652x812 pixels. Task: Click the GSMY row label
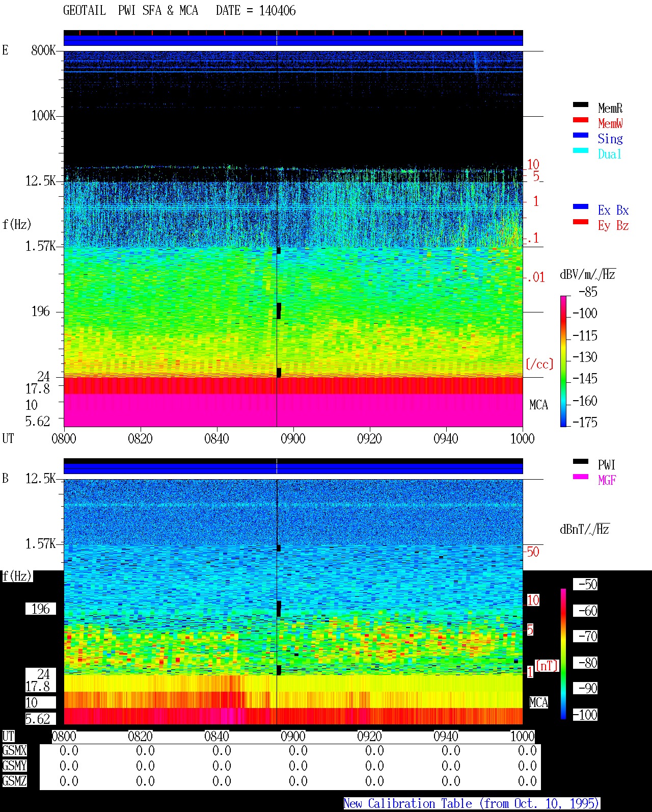[14, 766]
